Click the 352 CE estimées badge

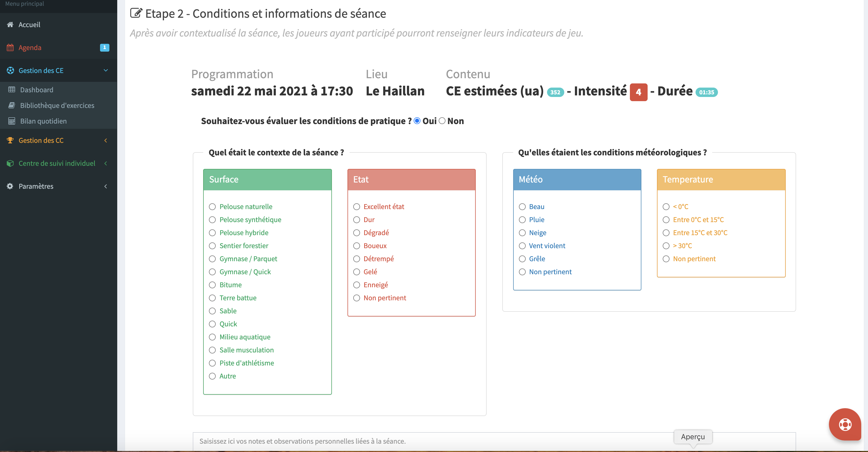(555, 92)
